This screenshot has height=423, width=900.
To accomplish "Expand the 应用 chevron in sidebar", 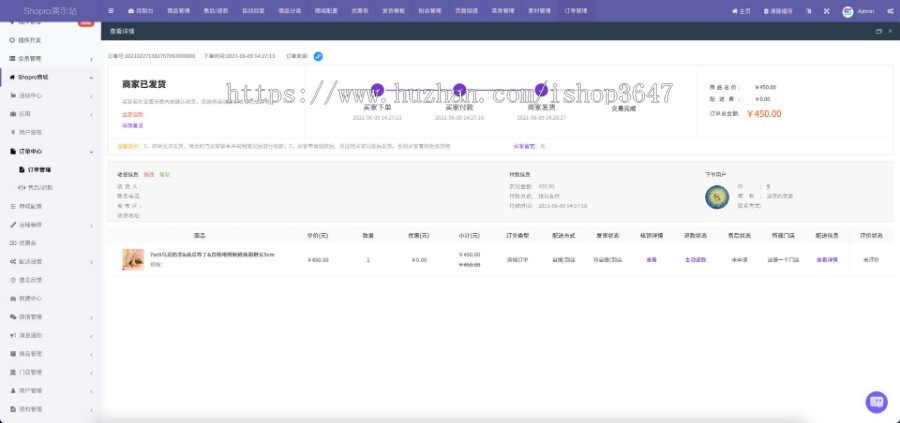I will [x=91, y=115].
